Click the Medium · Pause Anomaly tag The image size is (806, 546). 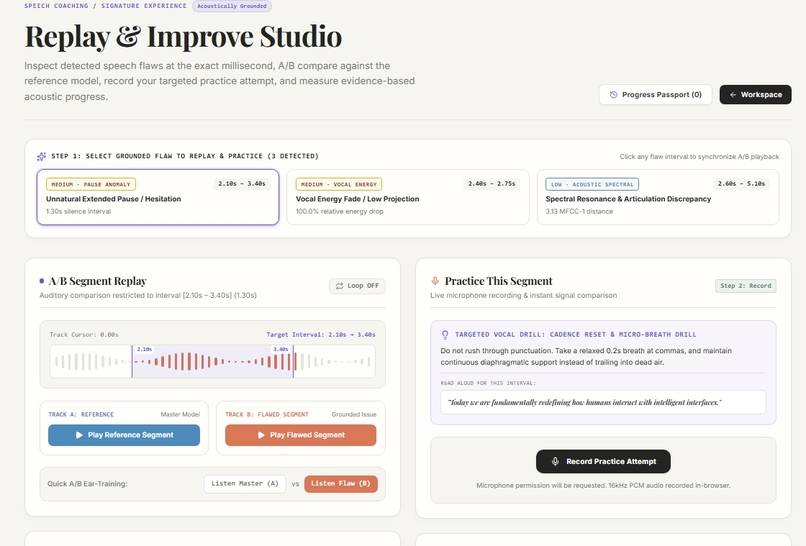(x=91, y=184)
